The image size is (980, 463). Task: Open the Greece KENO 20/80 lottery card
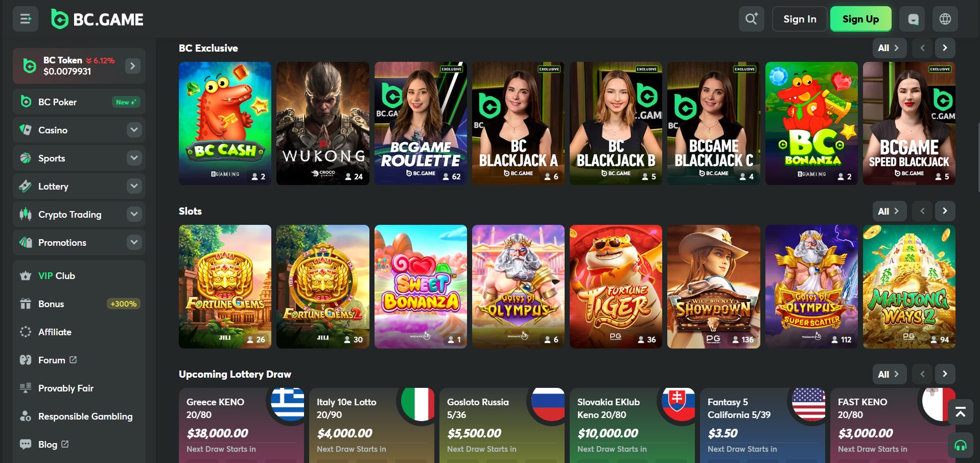pos(241,425)
